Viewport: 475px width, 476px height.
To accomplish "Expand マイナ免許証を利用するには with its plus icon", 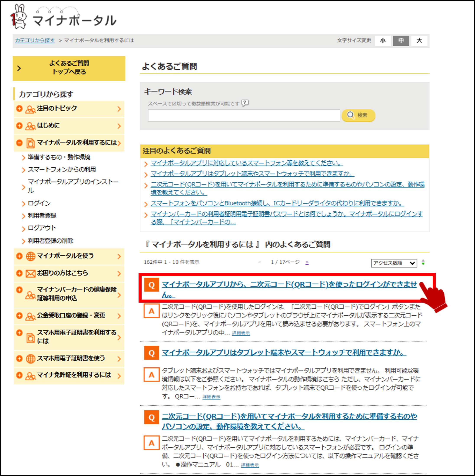I will [19, 375].
